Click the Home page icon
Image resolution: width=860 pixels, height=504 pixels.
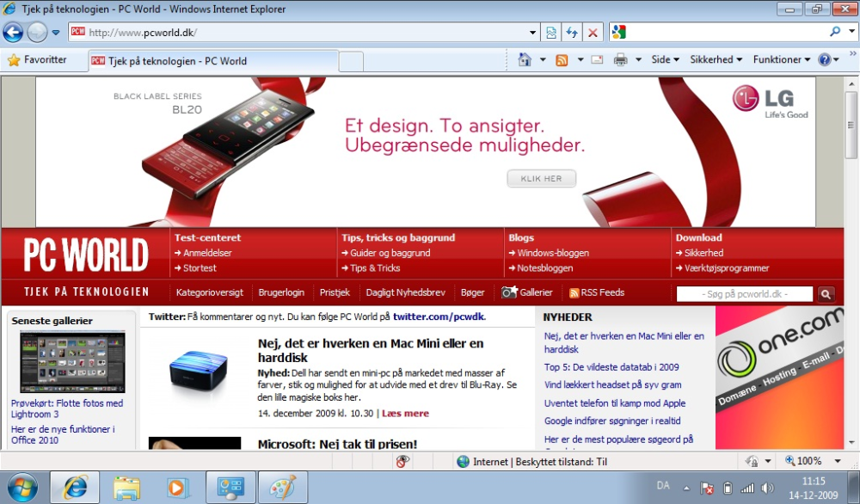click(x=525, y=59)
